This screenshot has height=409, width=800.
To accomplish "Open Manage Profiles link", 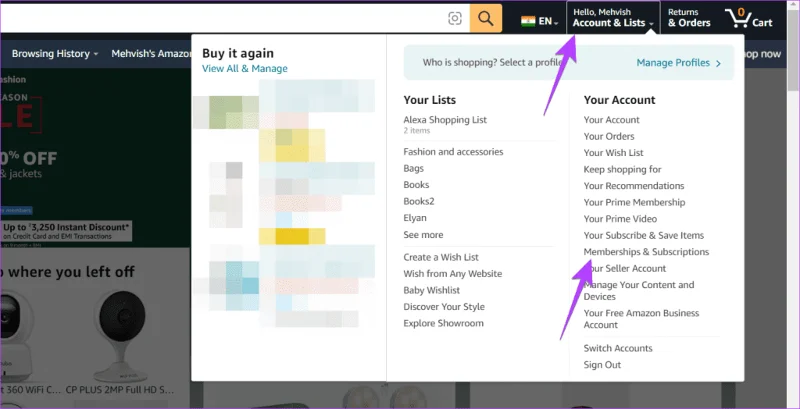I will (673, 63).
